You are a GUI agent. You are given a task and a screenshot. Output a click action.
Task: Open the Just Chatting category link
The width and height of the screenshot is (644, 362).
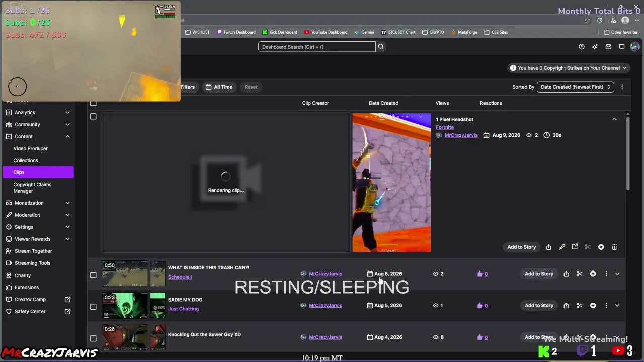point(183,309)
